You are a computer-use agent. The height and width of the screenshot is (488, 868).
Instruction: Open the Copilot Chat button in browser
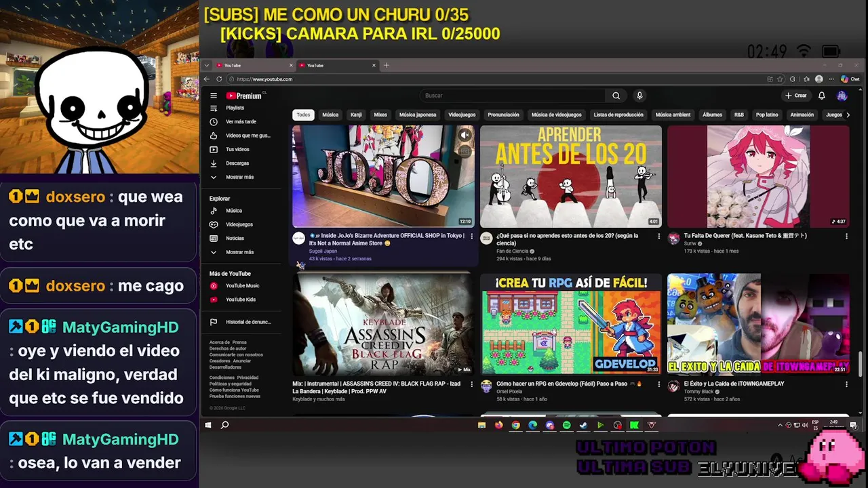(x=850, y=79)
